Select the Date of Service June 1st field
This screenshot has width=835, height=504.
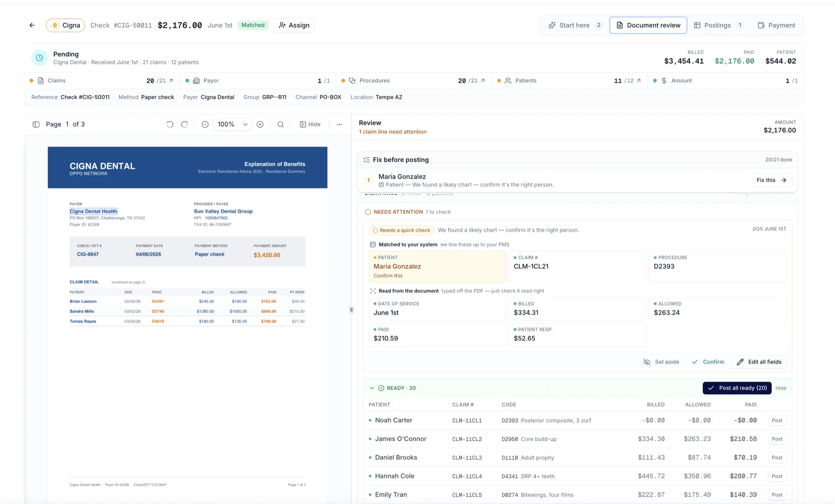437,309
